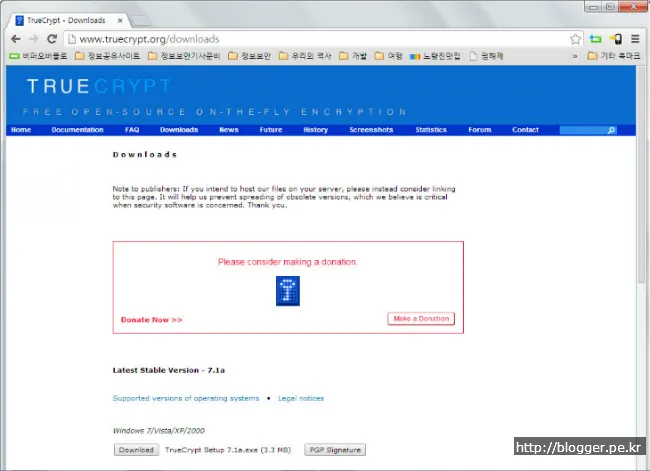Click the PGP Signature button

pyautogui.click(x=335, y=450)
